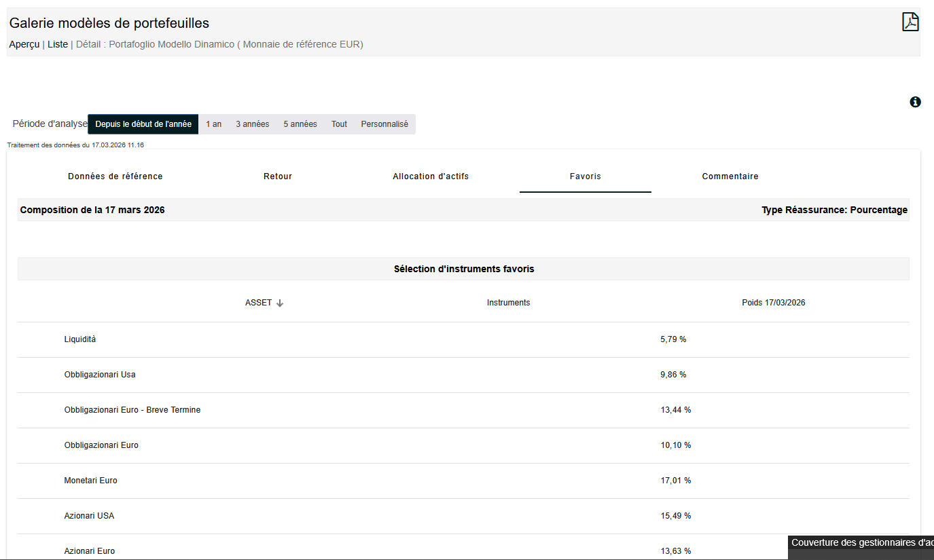Select the '1 an' analysis period
Image resolution: width=934 pixels, height=560 pixels.
pyautogui.click(x=214, y=124)
